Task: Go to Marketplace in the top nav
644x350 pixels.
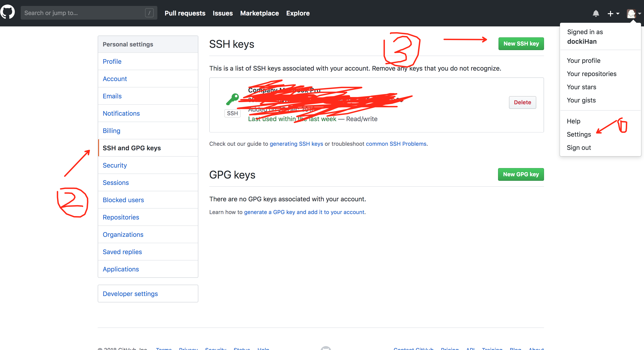Action: click(259, 13)
